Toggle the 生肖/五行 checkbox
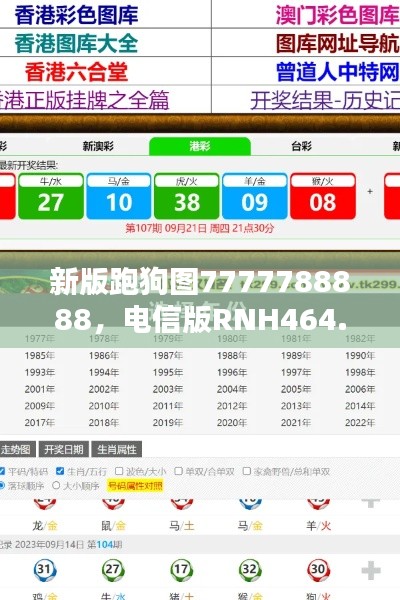The image size is (400, 600). 60,471
